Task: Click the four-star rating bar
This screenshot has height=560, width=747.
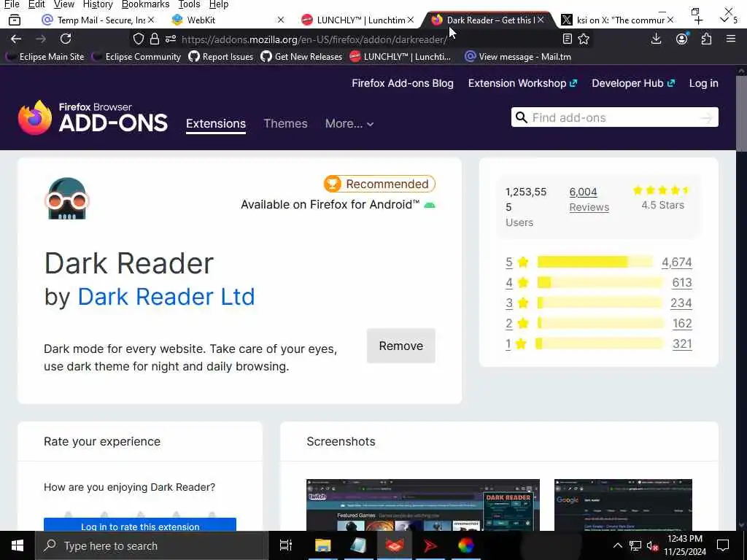Action: (600, 283)
